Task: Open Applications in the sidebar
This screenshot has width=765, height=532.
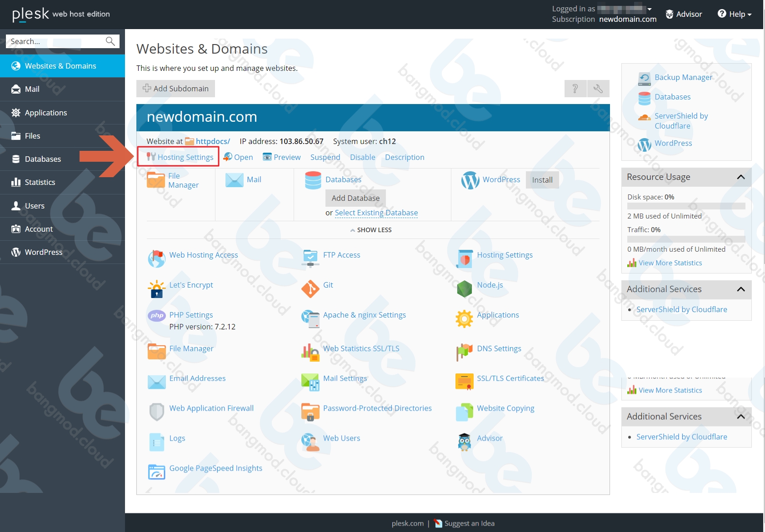Action: (x=63, y=113)
